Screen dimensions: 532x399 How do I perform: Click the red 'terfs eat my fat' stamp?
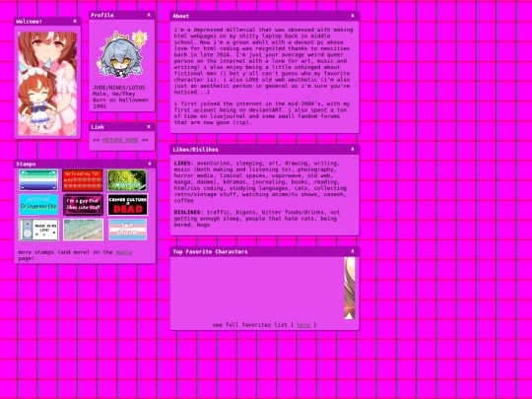(x=83, y=180)
